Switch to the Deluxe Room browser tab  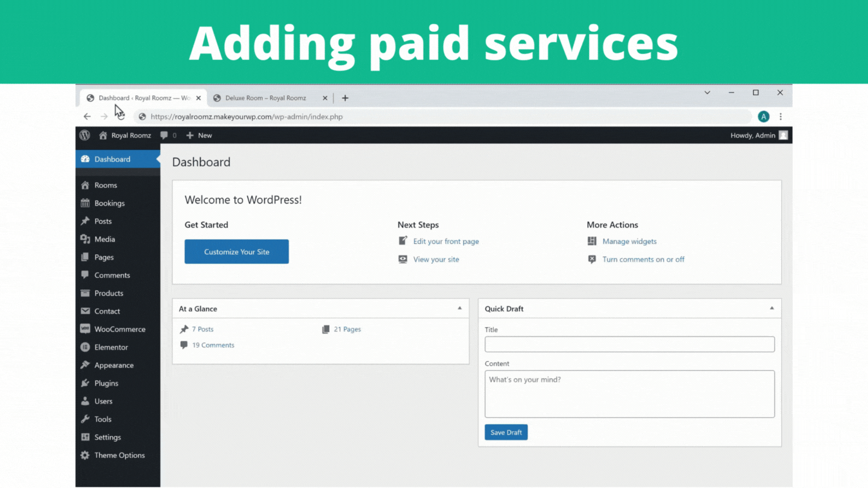point(266,98)
